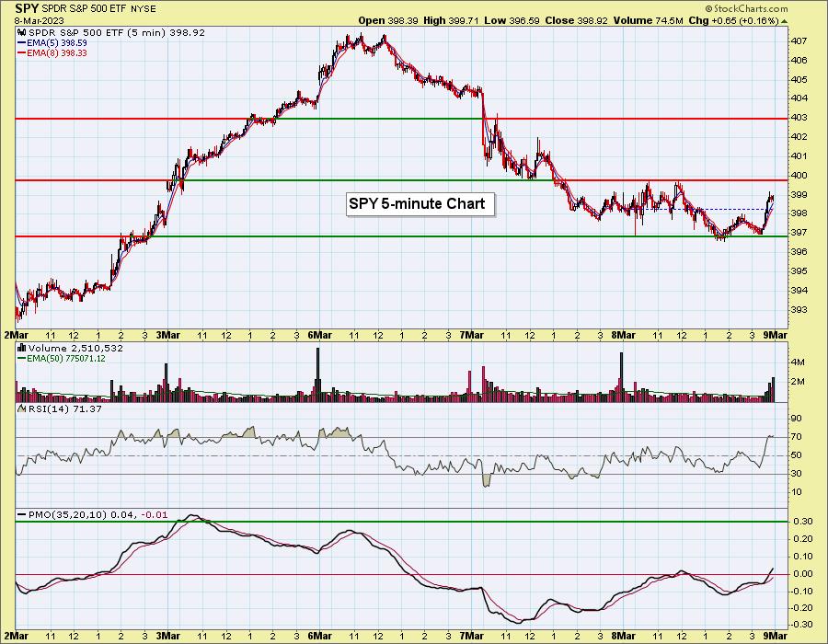The width and height of the screenshot is (828, 644).
Task: Click the 400 price axis label
Action: (x=800, y=175)
